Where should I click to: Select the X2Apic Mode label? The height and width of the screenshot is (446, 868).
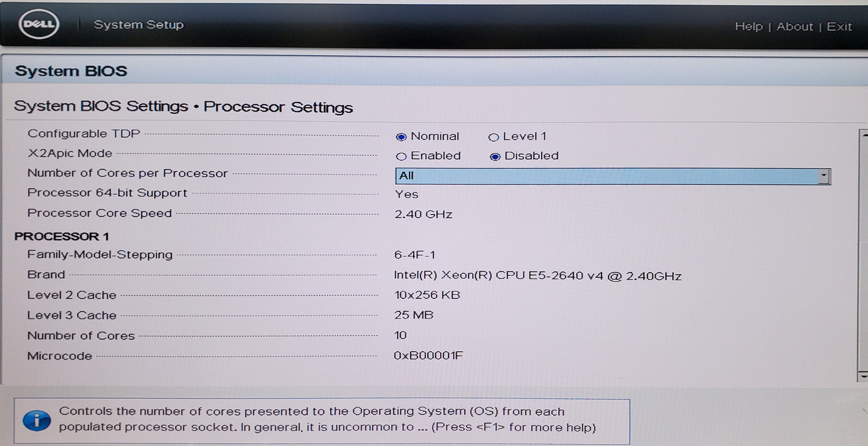point(69,154)
